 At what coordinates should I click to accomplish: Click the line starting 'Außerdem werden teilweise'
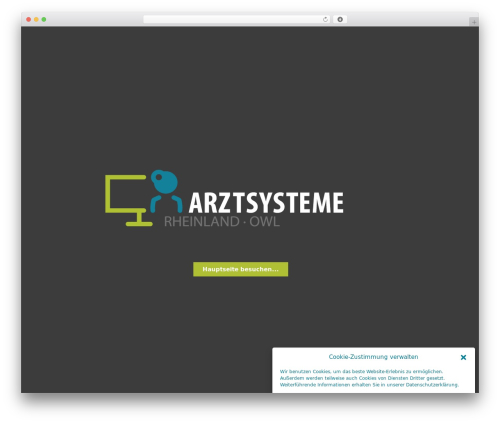click(362, 378)
